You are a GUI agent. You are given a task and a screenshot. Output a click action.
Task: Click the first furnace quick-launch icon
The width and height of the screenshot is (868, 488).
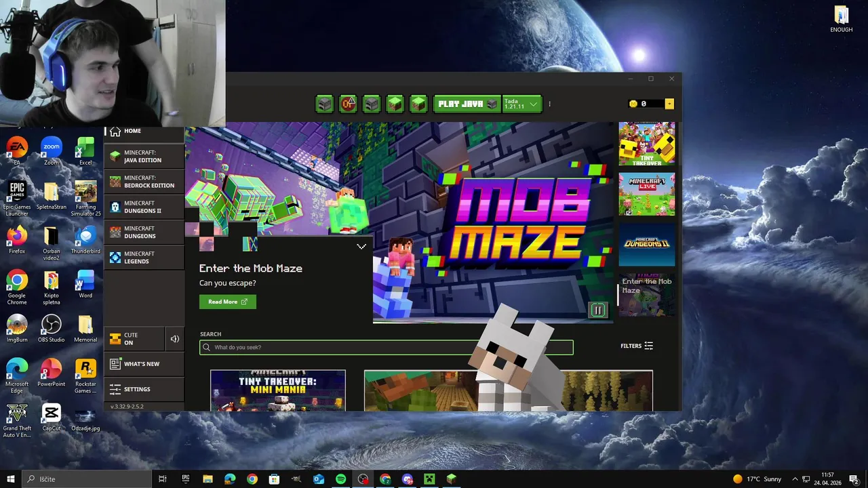coord(325,104)
